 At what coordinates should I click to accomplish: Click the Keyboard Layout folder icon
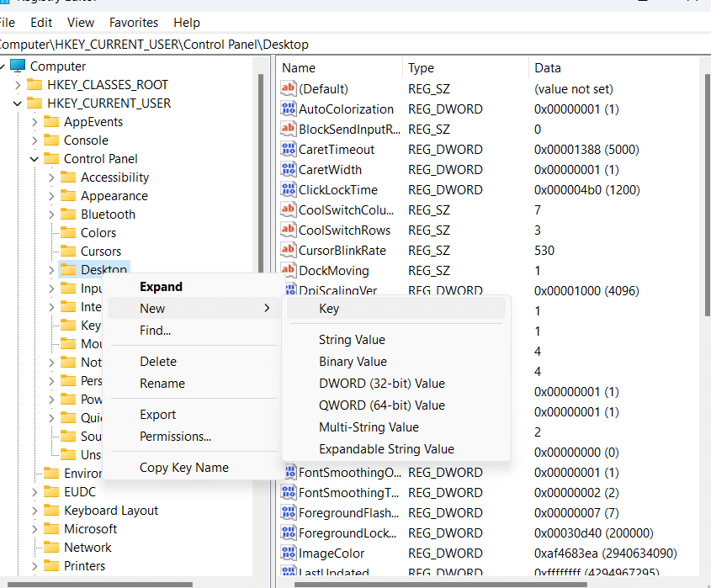[51, 510]
